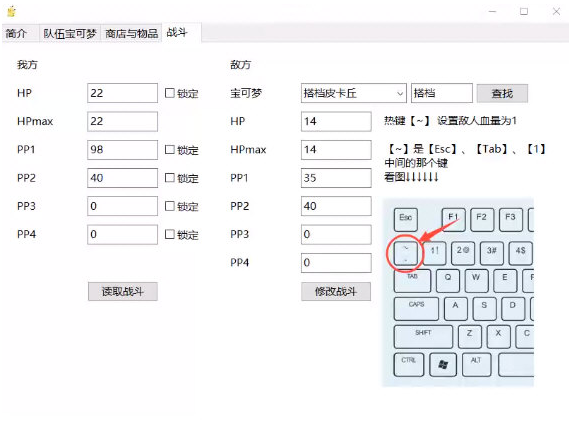Click the keyboard hotkey illustration image
Viewport: 571px width, 444px height.
click(x=458, y=292)
